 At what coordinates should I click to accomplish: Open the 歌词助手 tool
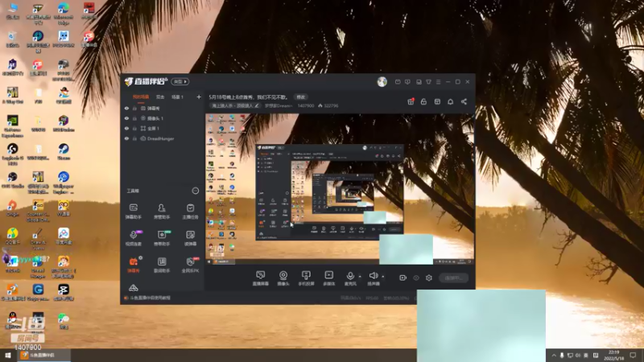click(x=162, y=265)
